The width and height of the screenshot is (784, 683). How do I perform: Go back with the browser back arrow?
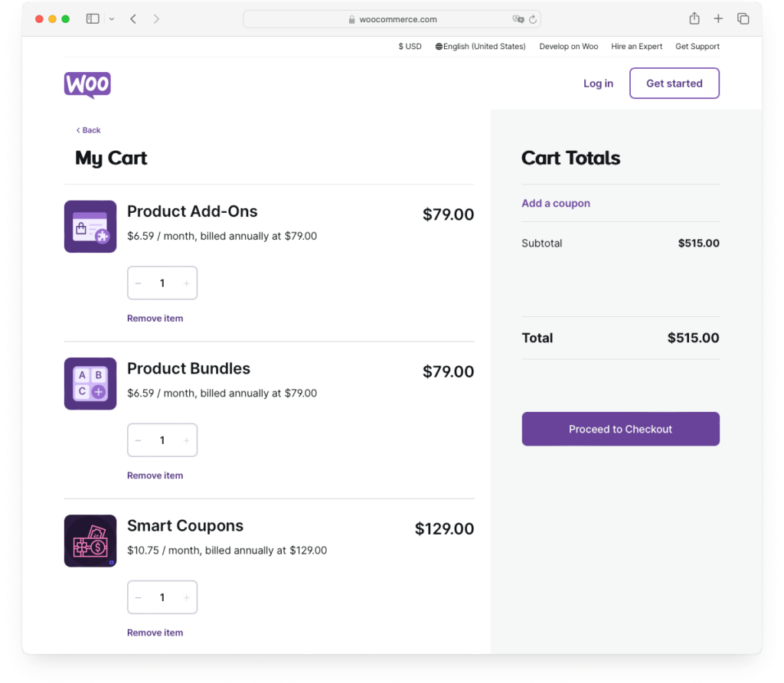(x=133, y=19)
